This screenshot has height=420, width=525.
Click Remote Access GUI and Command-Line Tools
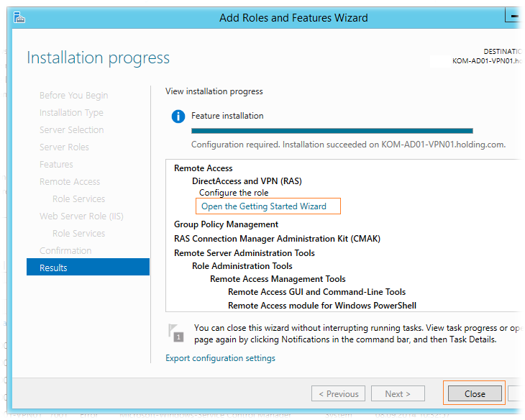point(316,292)
